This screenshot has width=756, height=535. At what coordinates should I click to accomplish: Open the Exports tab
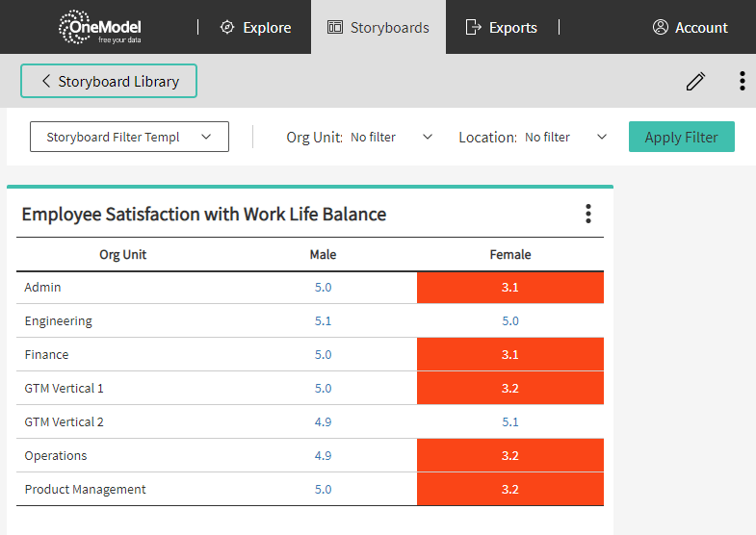(x=501, y=28)
